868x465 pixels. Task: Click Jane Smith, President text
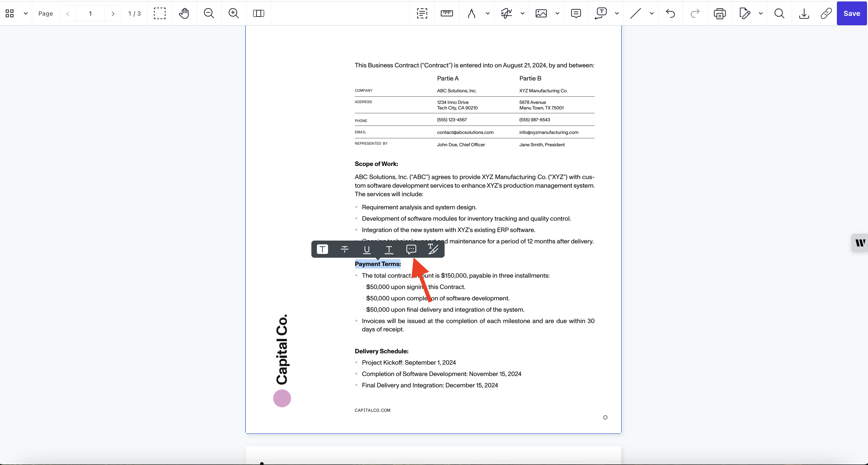pos(542,145)
